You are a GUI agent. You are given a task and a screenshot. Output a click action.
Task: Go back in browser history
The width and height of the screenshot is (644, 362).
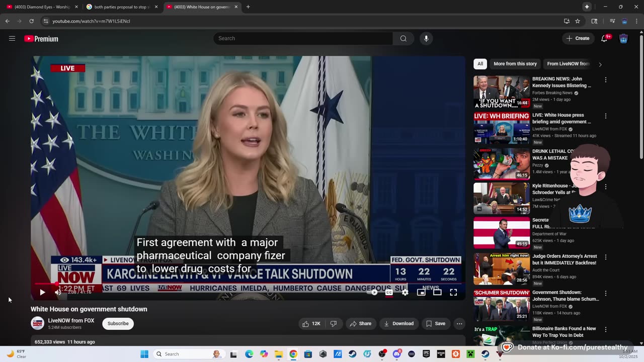point(7,21)
